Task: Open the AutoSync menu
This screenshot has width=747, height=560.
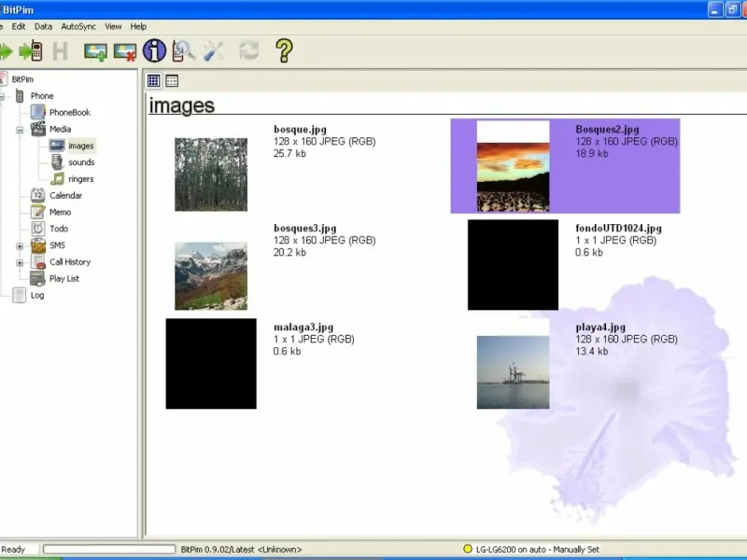Action: click(x=78, y=27)
